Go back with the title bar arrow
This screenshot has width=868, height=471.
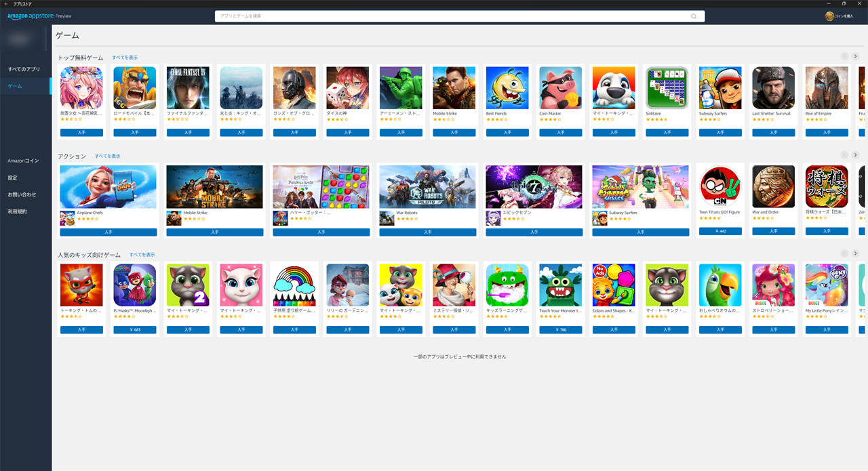(x=5, y=3)
